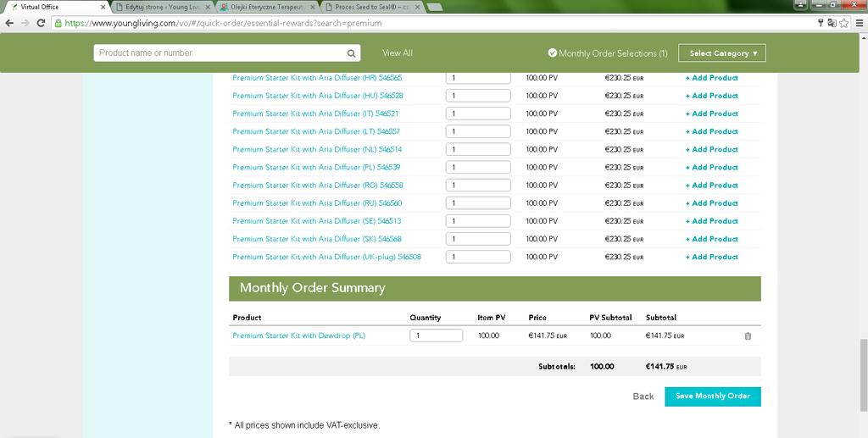Edit Dewdrop kit quantity field
Screen dimensions: 868x438
click(437, 335)
